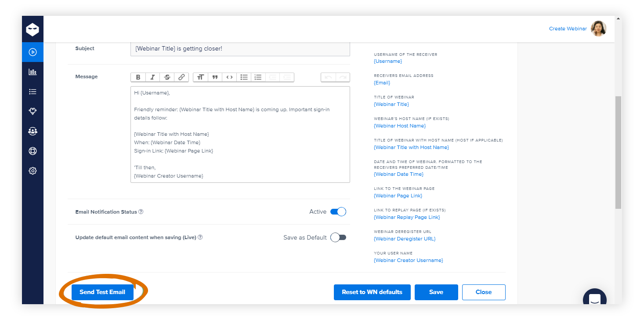
Task: Insert the {Webinar Host Name} placeholder
Action: [400, 126]
